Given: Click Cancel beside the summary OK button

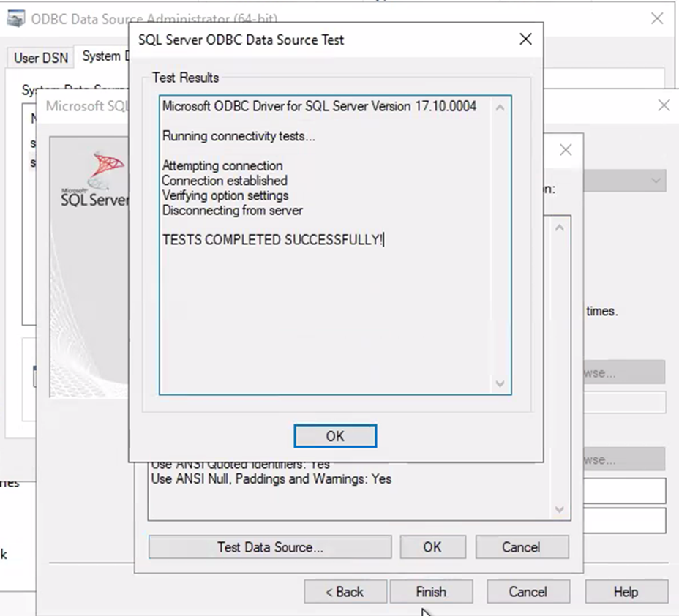Looking at the screenshot, I should [x=522, y=547].
